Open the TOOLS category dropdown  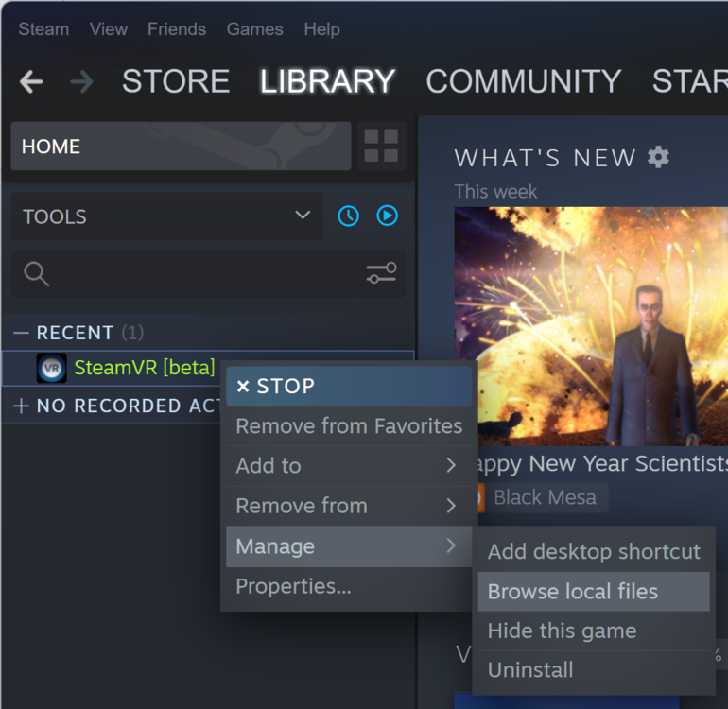pyautogui.click(x=167, y=216)
